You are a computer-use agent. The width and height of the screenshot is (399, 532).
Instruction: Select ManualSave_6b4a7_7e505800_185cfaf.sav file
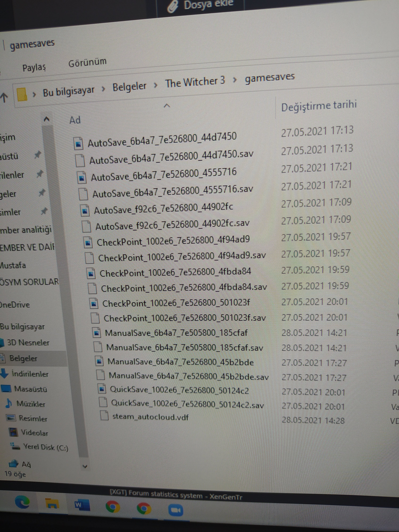(x=184, y=348)
